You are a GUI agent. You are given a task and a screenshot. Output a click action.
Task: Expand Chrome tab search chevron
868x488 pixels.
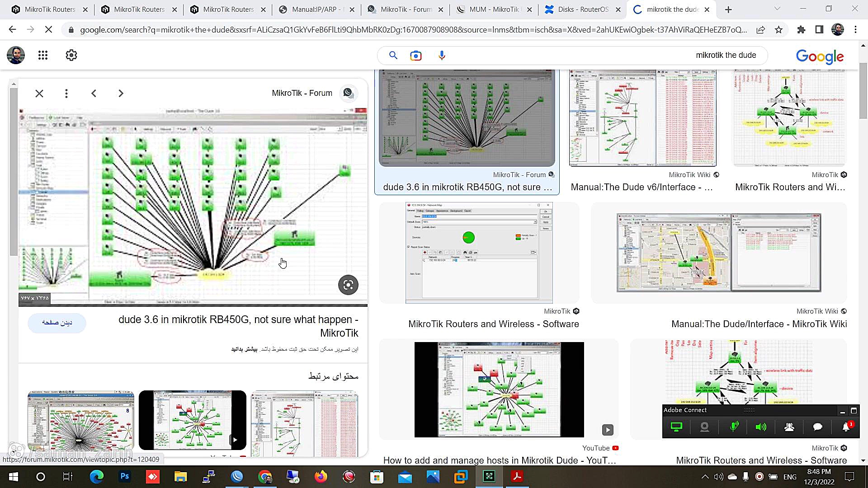click(777, 9)
